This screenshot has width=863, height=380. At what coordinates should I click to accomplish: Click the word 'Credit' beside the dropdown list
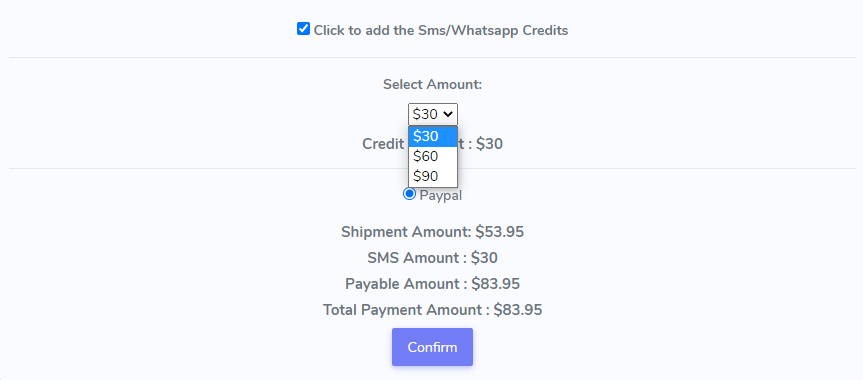point(384,144)
